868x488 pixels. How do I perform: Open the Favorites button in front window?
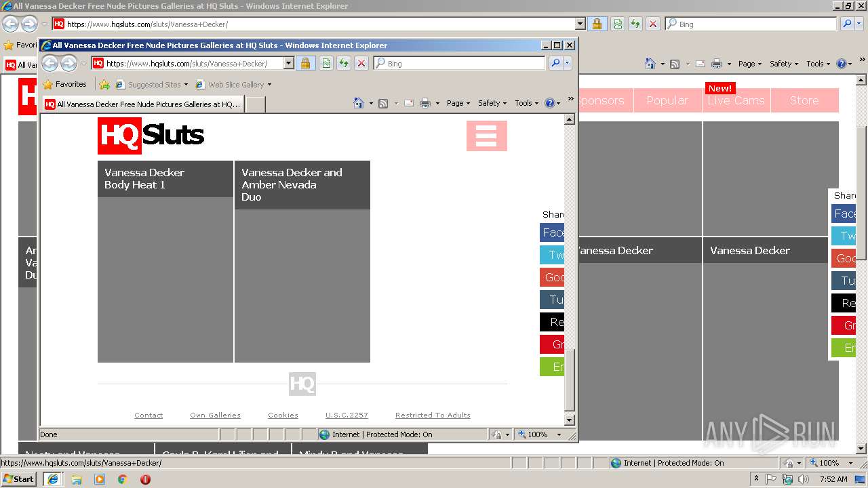[x=64, y=85]
